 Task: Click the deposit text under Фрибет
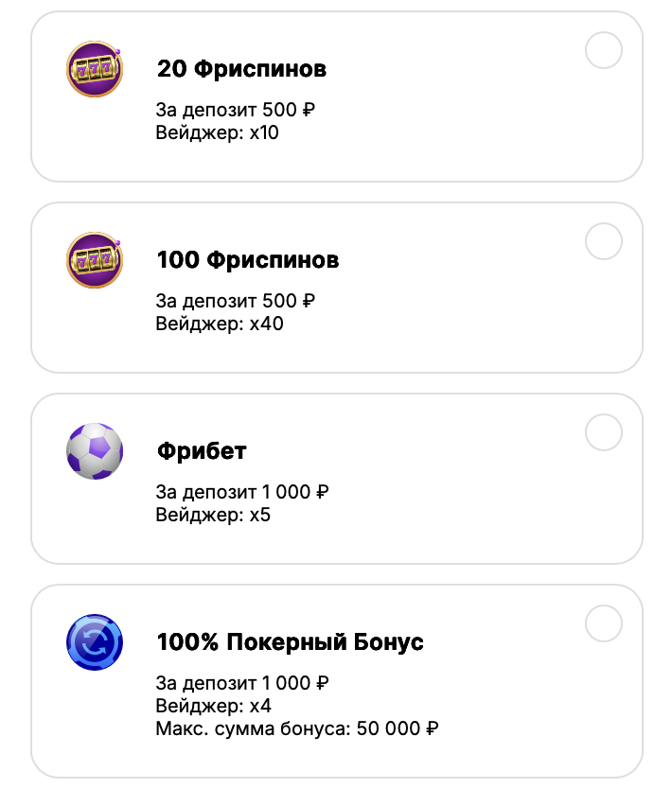tap(241, 493)
